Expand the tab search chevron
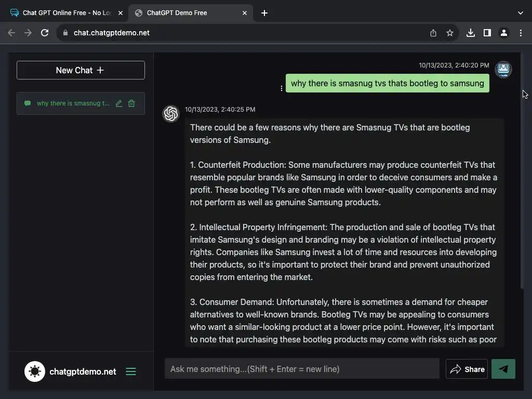Viewport: 532px width, 399px height. point(521,13)
